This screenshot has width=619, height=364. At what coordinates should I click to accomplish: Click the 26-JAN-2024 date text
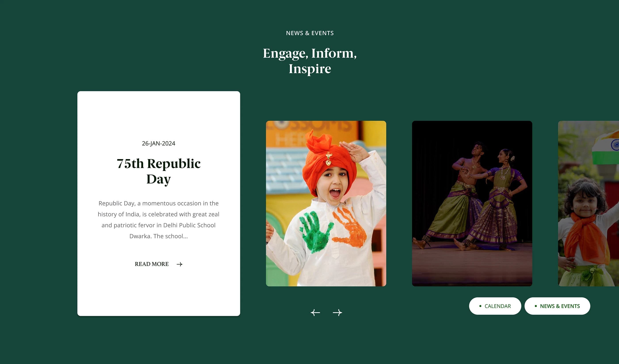(159, 143)
